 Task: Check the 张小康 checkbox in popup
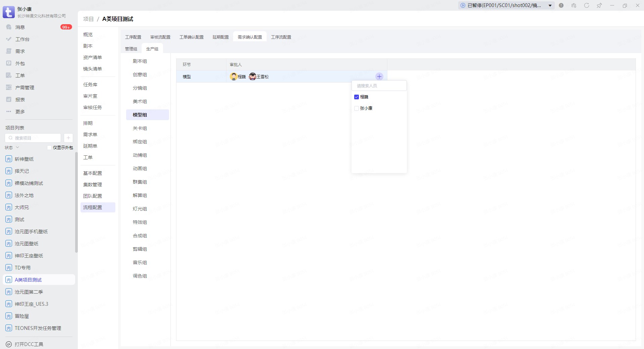(x=357, y=108)
